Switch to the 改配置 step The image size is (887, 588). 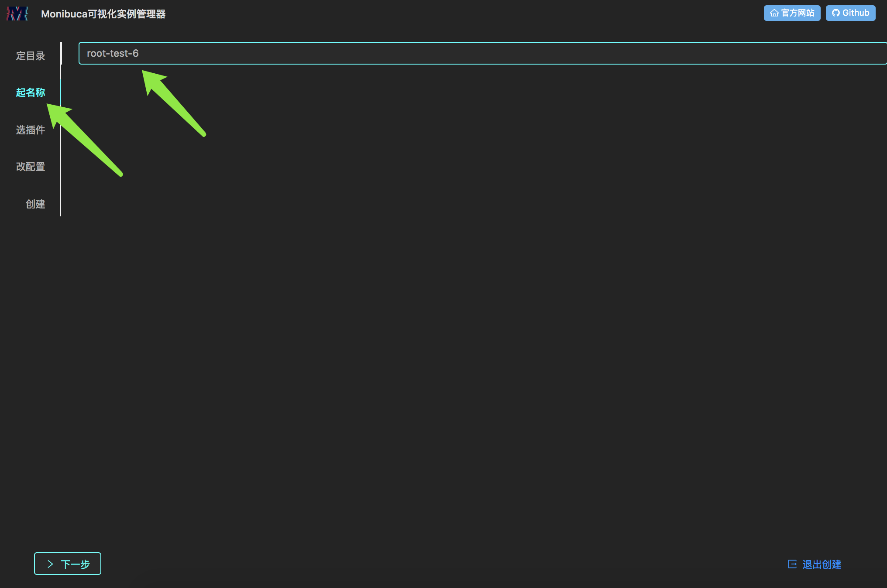(31, 167)
